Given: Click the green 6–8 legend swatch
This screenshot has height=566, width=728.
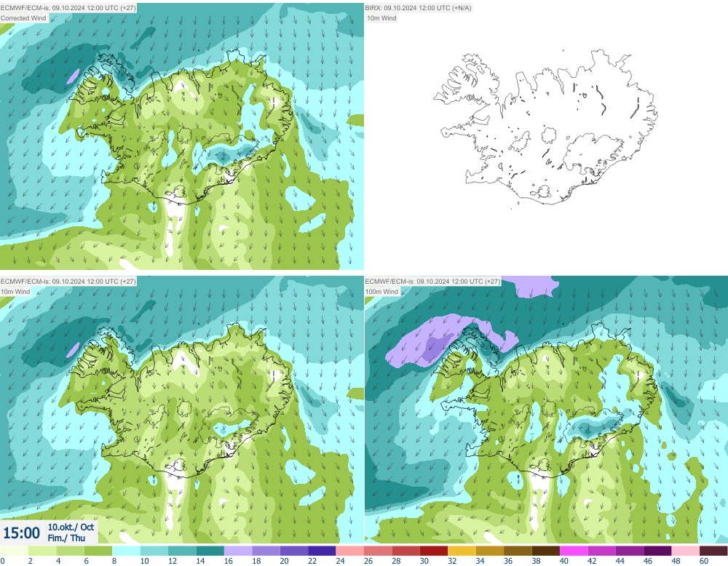Looking at the screenshot, I should 98,551.
